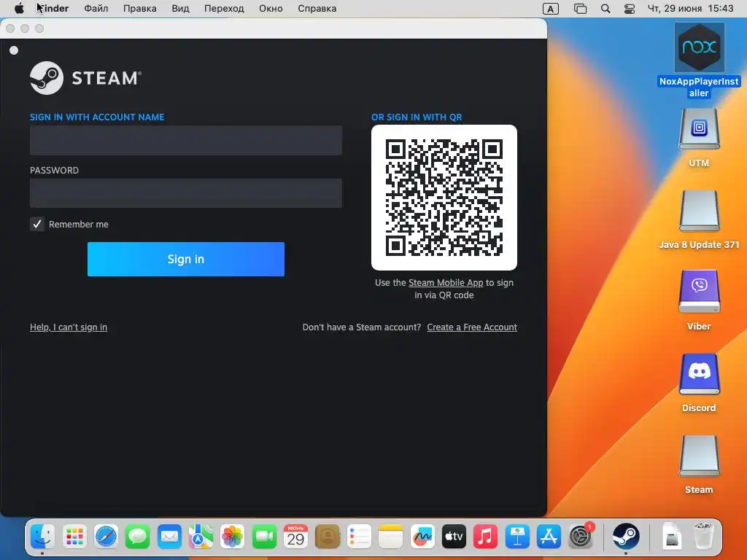747x560 pixels.
Task: Open Mail from the Dock
Action: 169,537
